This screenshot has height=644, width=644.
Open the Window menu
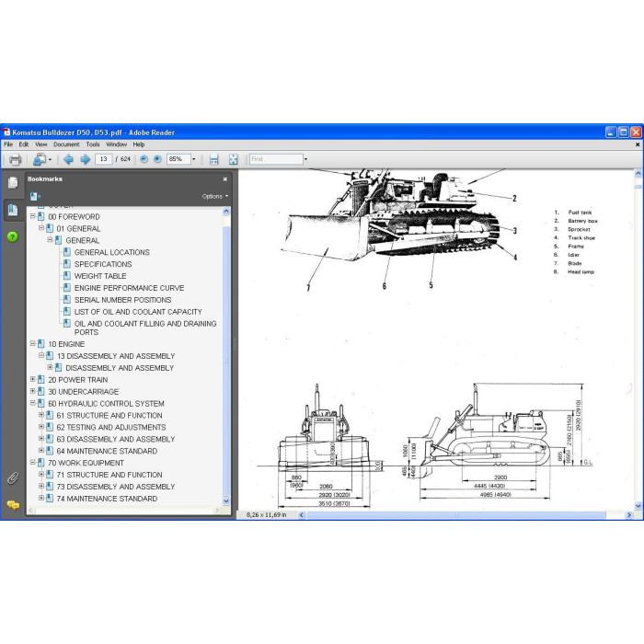click(x=117, y=144)
